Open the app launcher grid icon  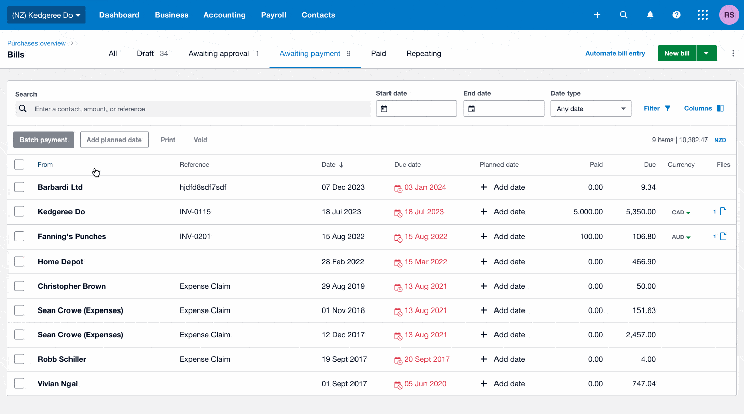pyautogui.click(x=703, y=15)
